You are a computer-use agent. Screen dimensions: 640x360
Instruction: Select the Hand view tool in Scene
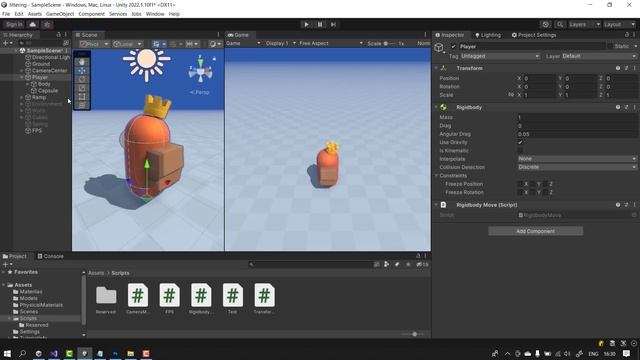point(82,62)
